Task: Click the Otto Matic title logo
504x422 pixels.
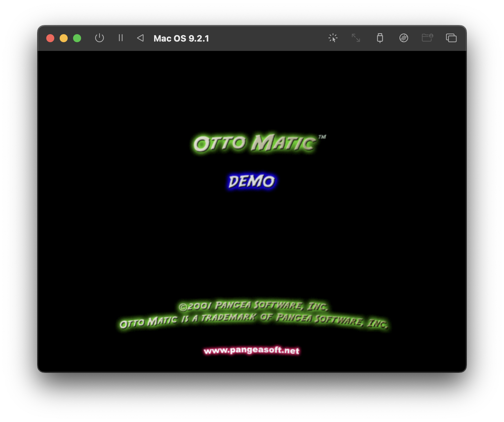Action: [x=259, y=143]
